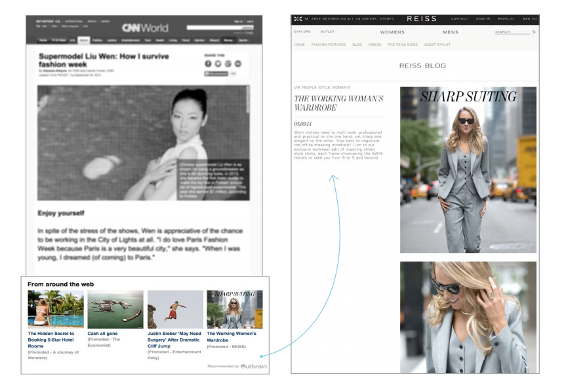Click the blonde woman close-up blog photo
Screen dimensions: 568x392
[468, 317]
